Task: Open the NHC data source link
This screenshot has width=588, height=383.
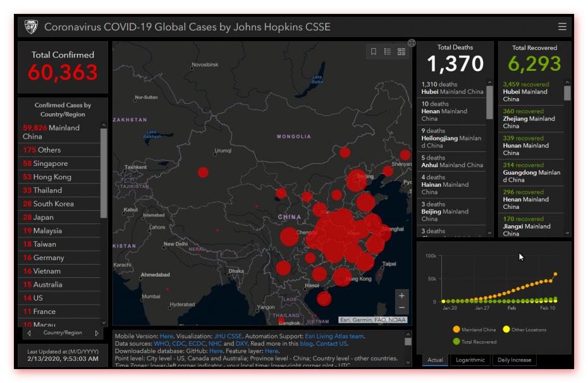Action: (x=215, y=344)
